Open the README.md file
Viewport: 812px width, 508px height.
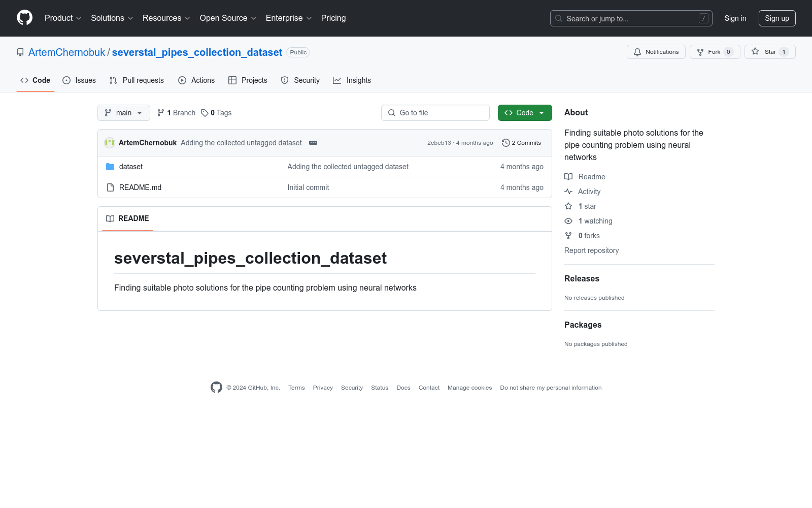[140, 187]
